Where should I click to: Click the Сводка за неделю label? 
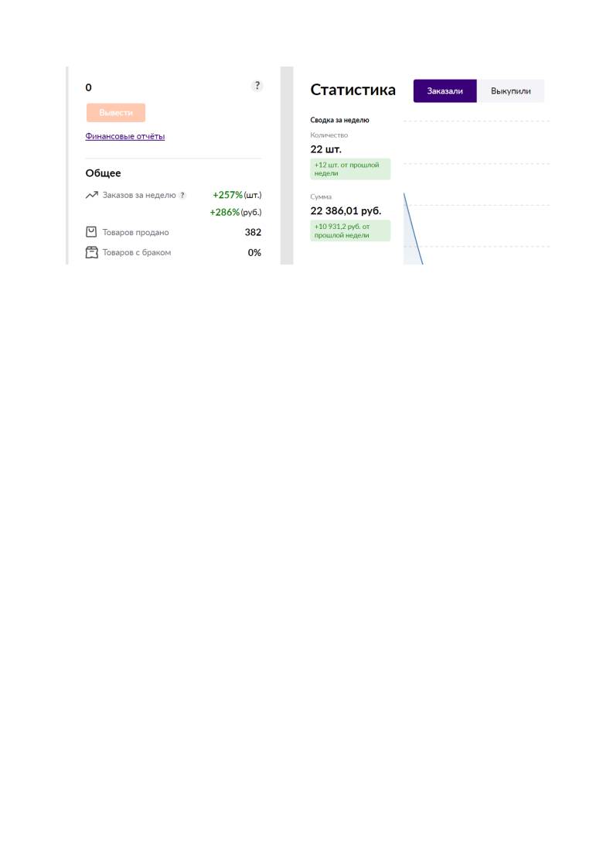coord(339,120)
